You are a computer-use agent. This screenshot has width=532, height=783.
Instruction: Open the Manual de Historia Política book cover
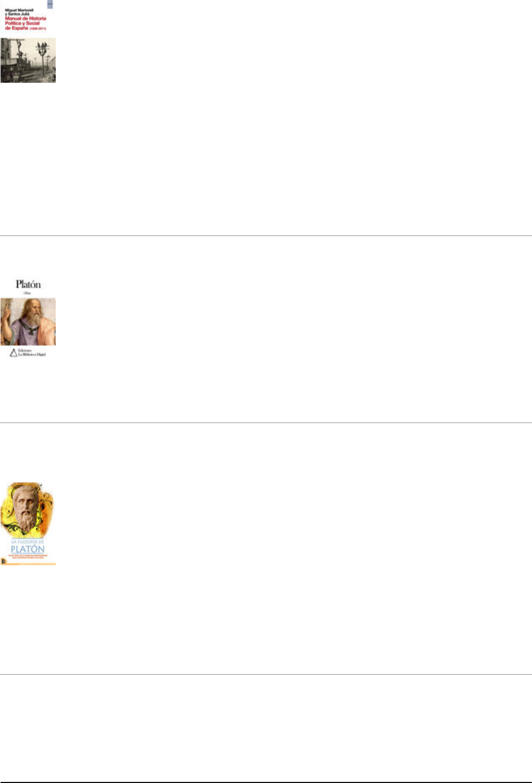point(28,41)
